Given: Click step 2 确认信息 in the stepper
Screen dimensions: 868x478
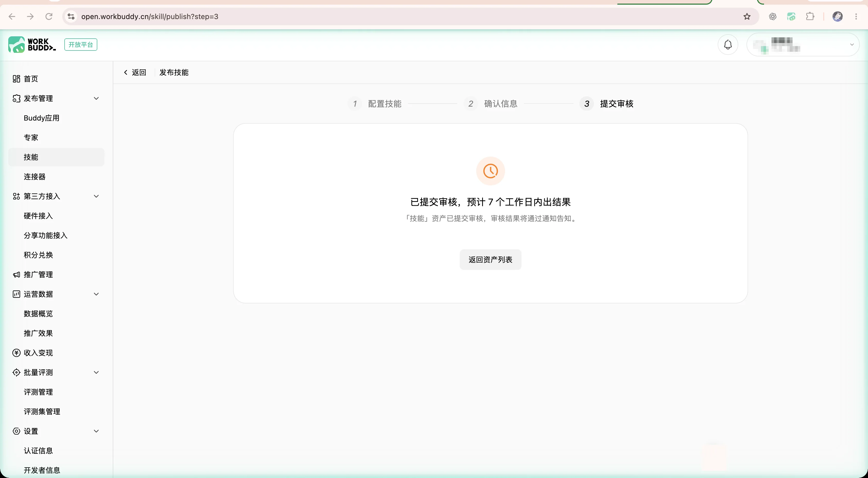Looking at the screenshot, I should tap(491, 104).
